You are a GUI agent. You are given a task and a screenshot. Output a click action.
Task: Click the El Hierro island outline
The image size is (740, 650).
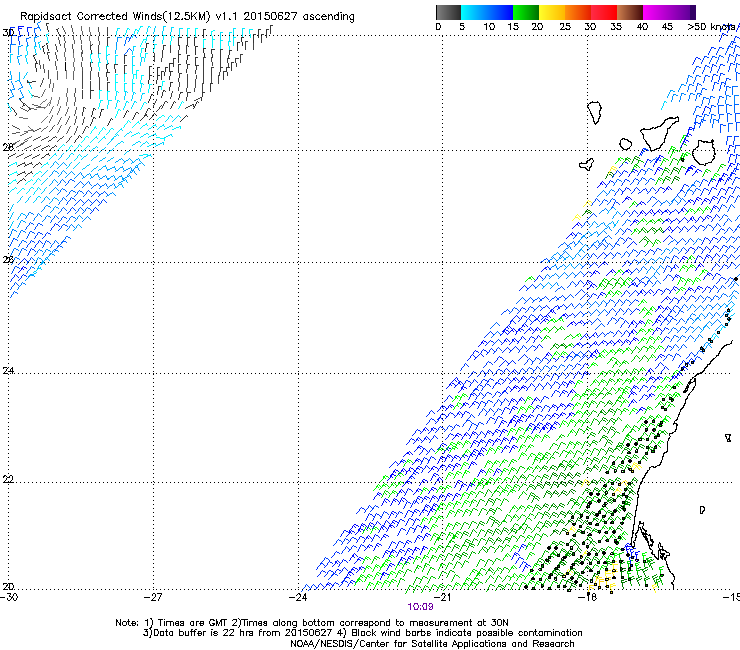[587, 164]
